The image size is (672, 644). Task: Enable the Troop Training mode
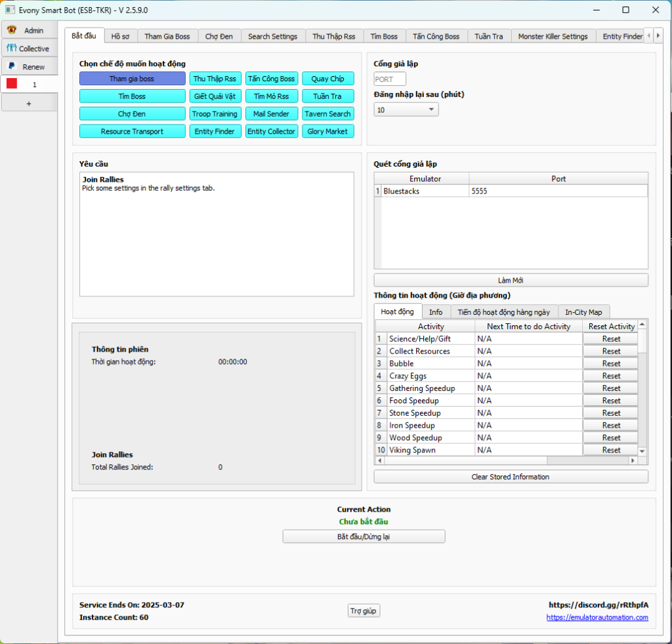(x=215, y=114)
